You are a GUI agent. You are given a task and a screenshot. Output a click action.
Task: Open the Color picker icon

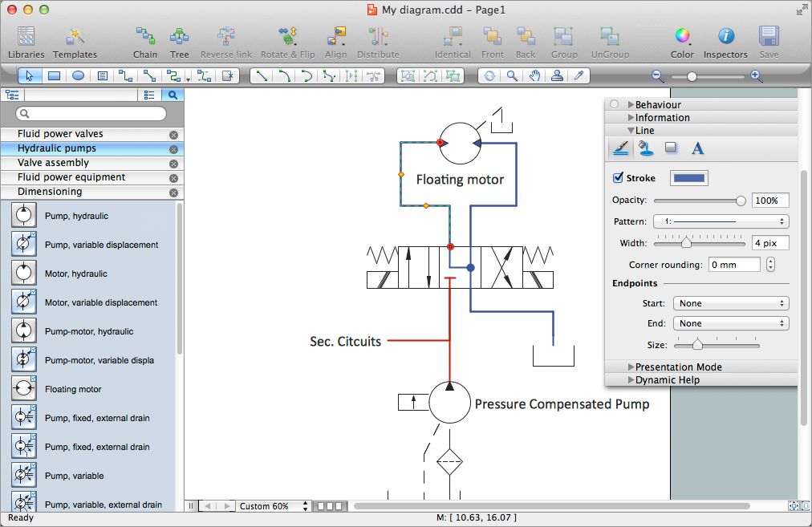point(682,42)
